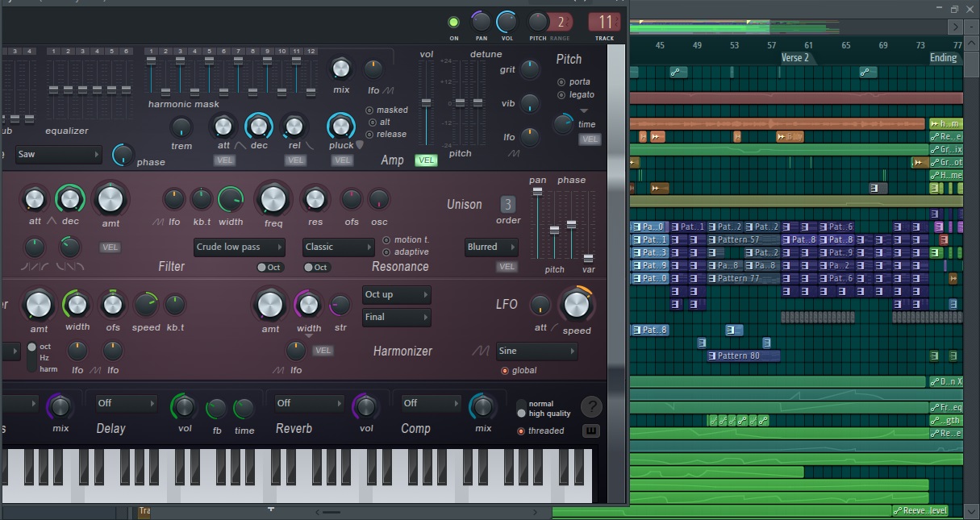
Task: Click the grit knob
Action: point(530,69)
